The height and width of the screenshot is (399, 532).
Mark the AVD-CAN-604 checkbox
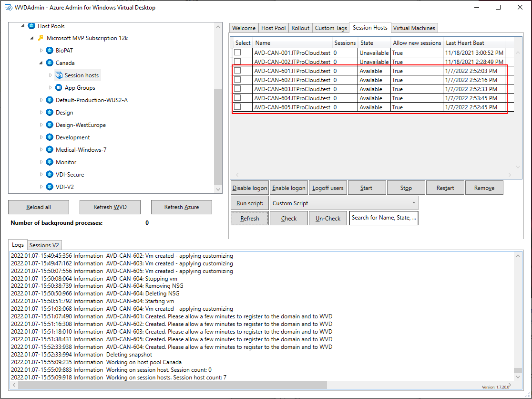[x=237, y=98]
